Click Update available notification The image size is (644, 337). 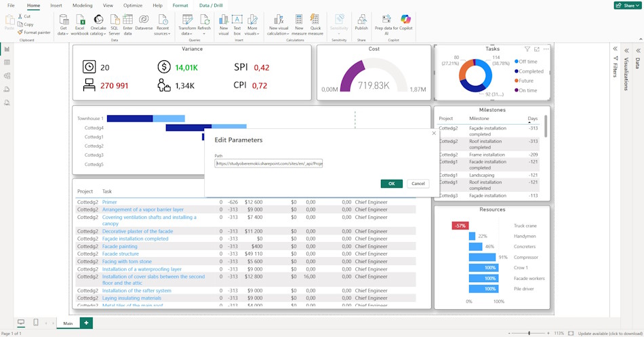click(x=610, y=334)
